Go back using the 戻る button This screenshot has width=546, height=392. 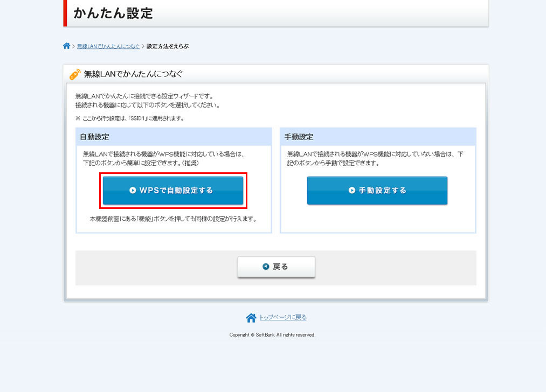pyautogui.click(x=276, y=267)
